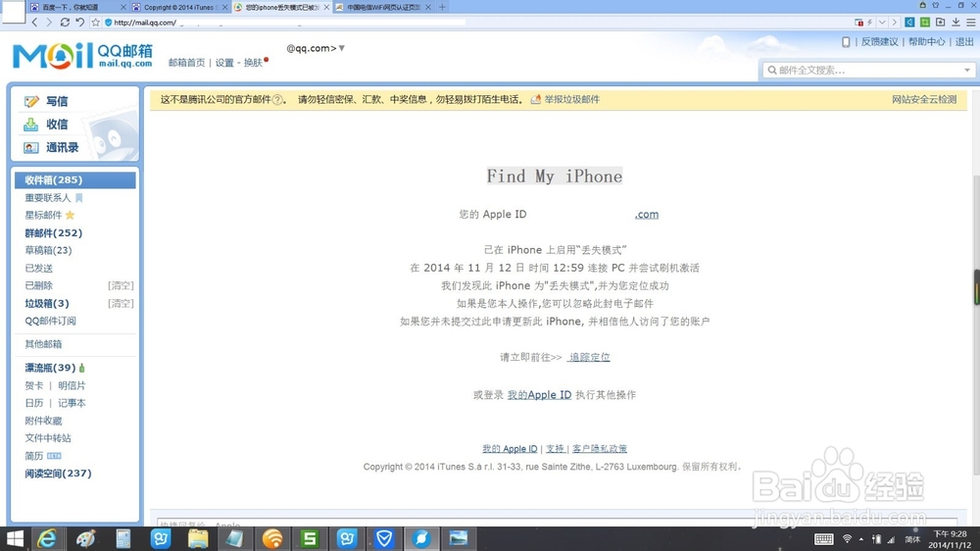This screenshot has width=980, height=551.
Task: Click the 追踪定位 link in email
Action: tap(589, 357)
